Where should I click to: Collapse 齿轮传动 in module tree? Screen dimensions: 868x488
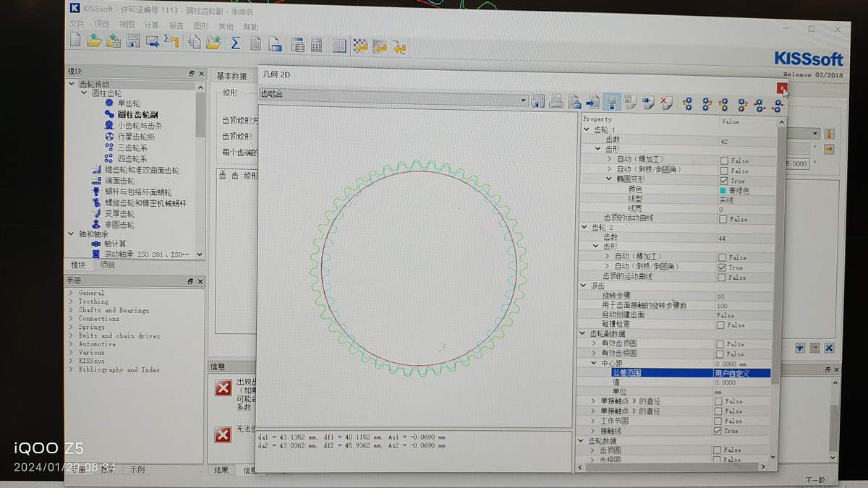pos(72,84)
